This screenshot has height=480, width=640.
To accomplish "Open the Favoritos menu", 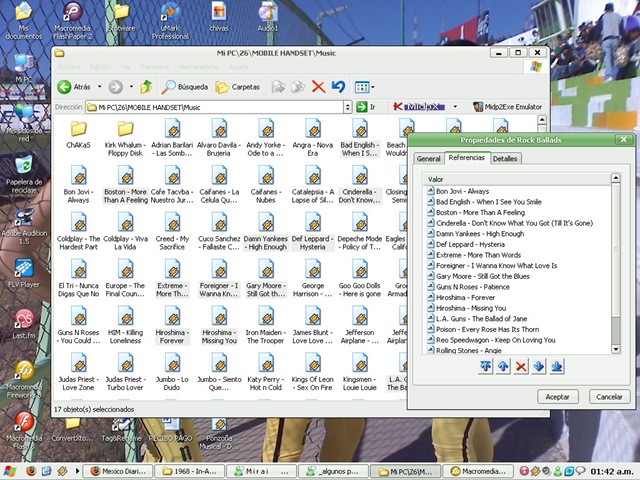I will tap(154, 67).
